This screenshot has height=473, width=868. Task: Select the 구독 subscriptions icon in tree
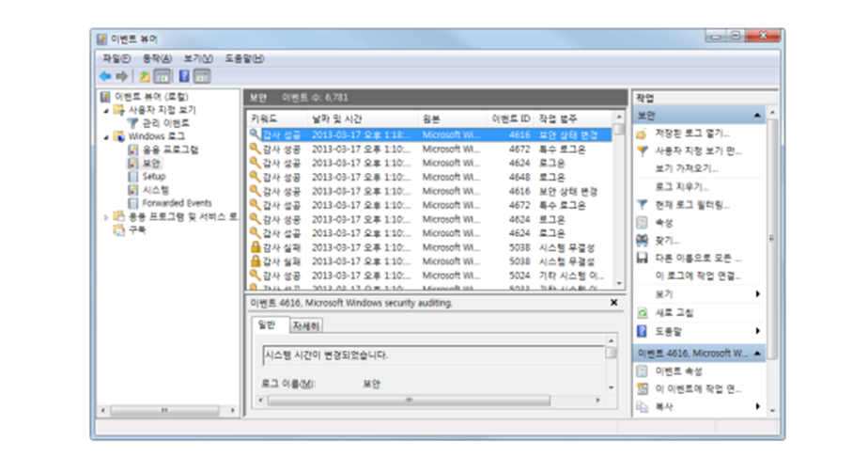(x=119, y=229)
